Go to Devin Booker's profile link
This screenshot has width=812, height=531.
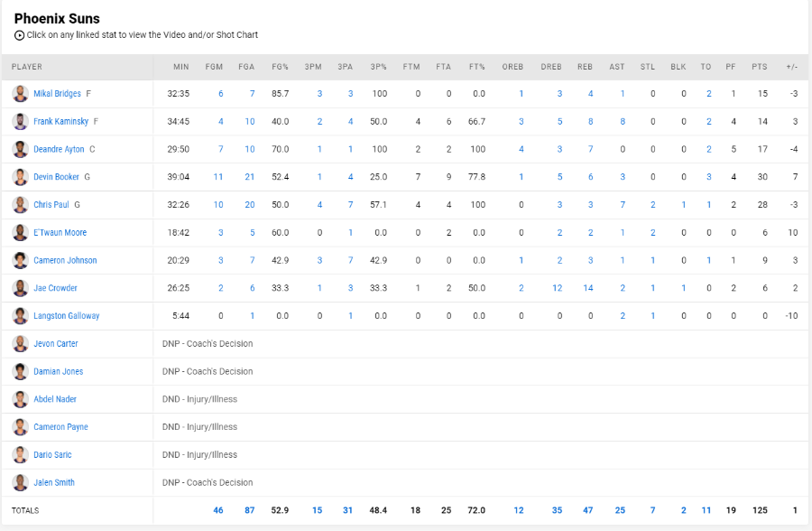[57, 177]
